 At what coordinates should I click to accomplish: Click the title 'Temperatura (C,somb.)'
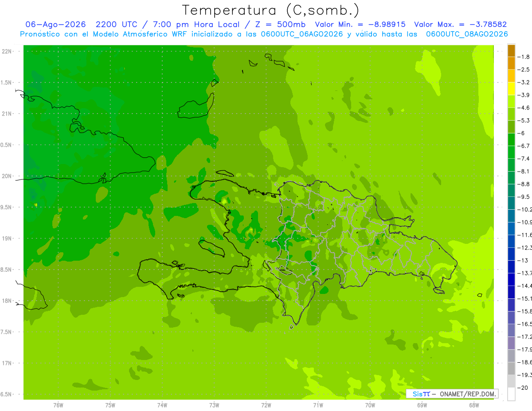[270, 10]
